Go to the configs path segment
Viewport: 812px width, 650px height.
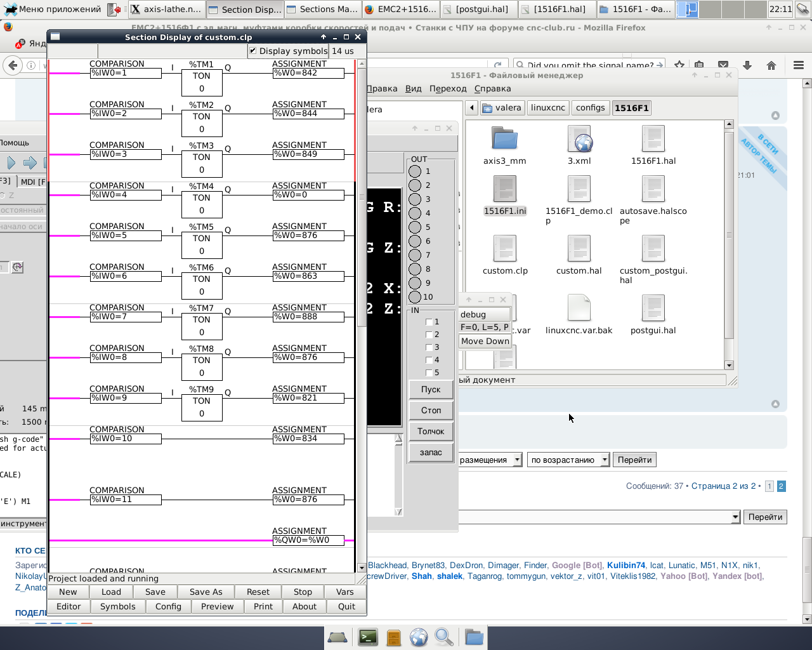tap(590, 108)
